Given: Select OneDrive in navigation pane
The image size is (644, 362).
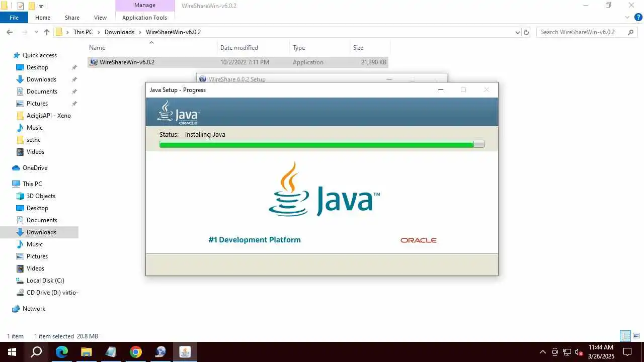Looking at the screenshot, I should pyautogui.click(x=35, y=168).
